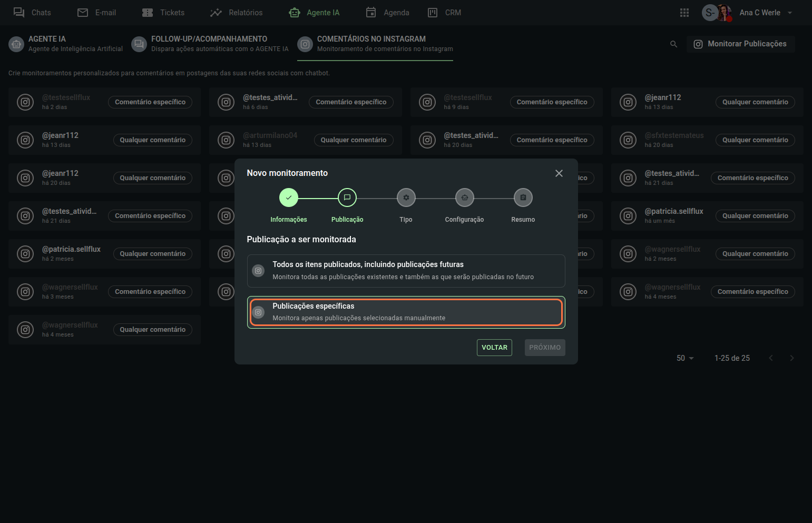Click the search magnifier icon
812x523 pixels.
(673, 44)
